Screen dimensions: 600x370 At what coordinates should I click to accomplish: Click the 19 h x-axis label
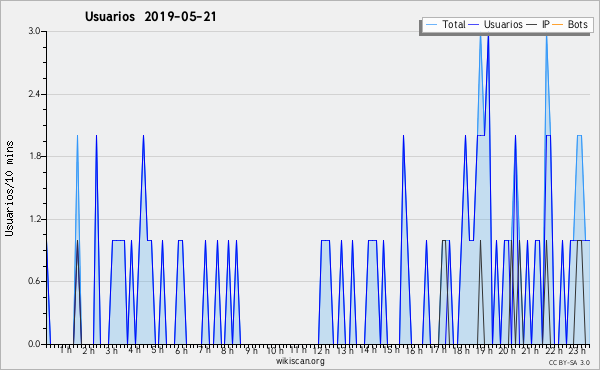click(484, 350)
